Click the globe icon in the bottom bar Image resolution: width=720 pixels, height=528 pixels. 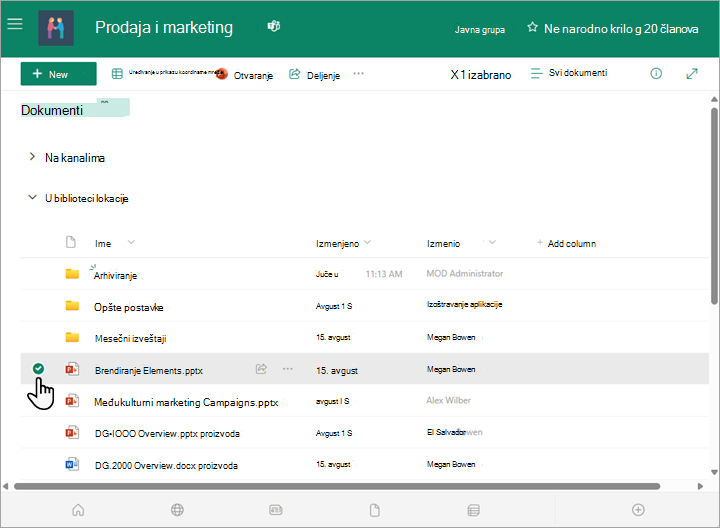[x=177, y=510]
